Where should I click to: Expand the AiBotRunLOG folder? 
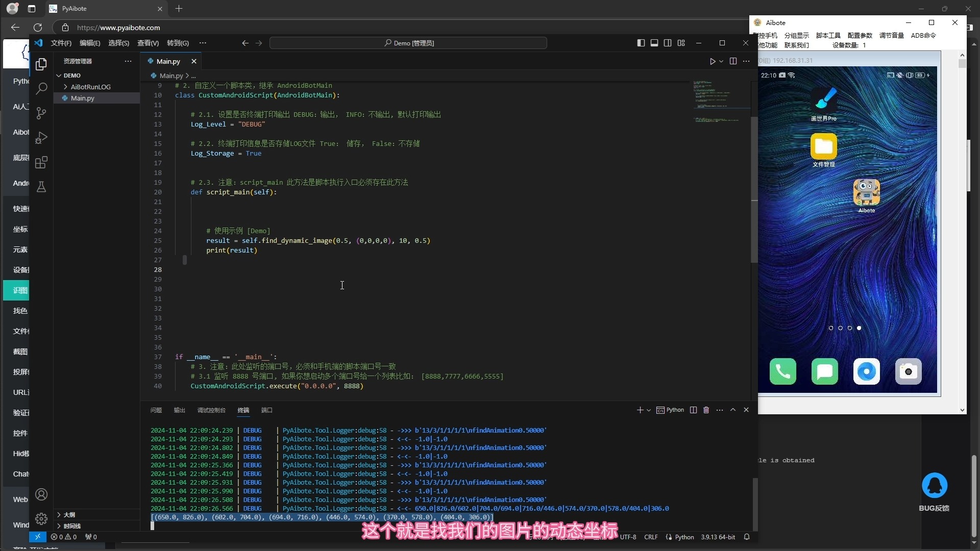click(91, 87)
